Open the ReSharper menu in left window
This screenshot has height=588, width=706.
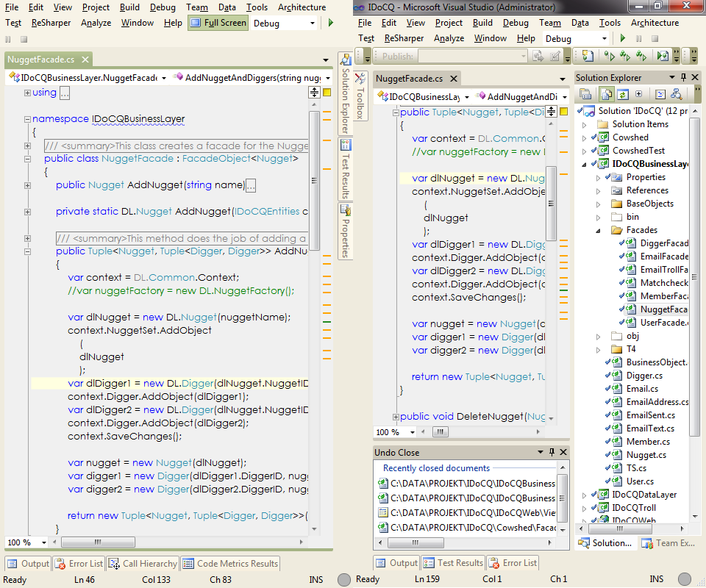[x=51, y=23]
